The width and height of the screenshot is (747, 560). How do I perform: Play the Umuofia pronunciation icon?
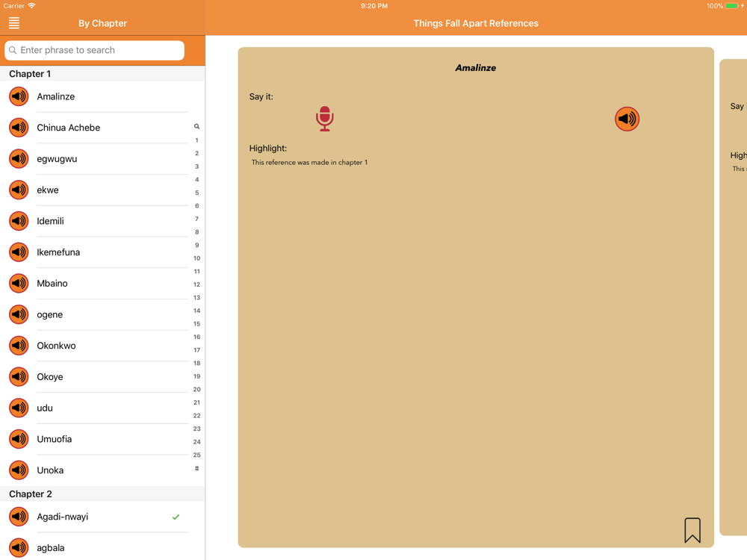19,439
